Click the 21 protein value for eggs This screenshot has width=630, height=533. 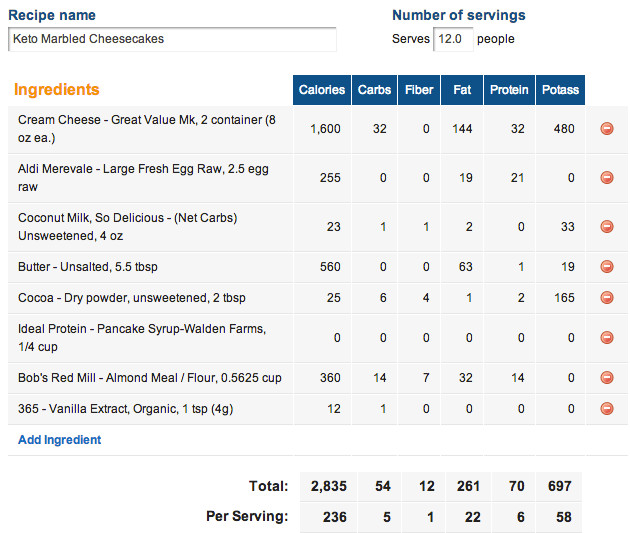518,178
